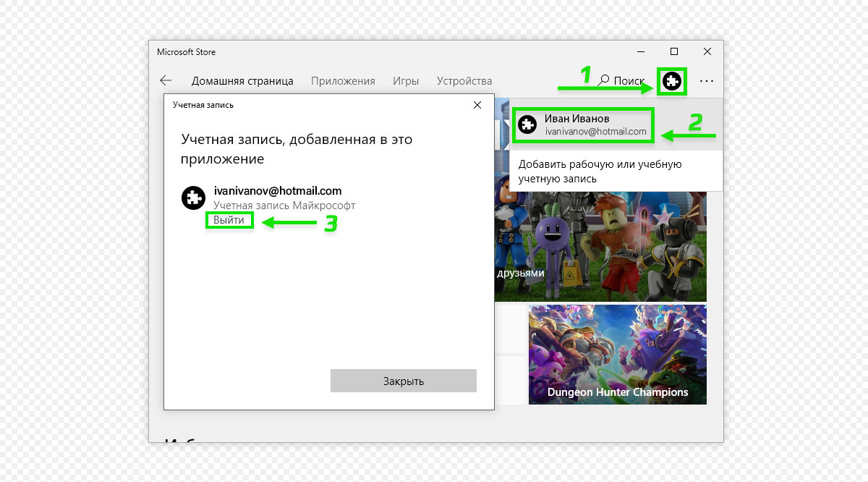Click the back arrow in Microsoft Store

pyautogui.click(x=166, y=81)
